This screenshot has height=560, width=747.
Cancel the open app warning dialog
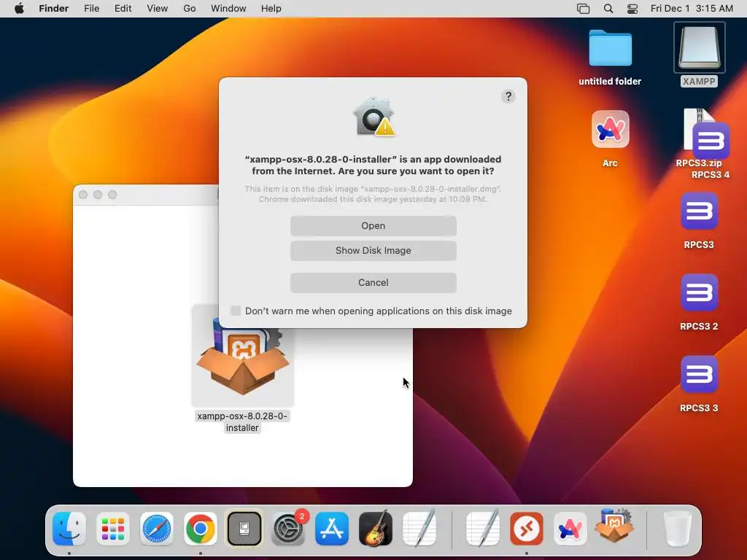(373, 282)
